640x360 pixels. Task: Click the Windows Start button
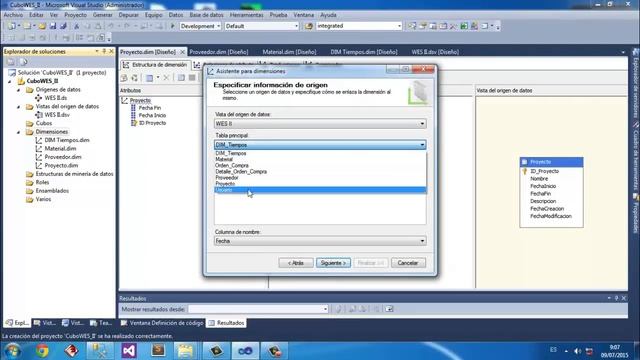pyautogui.click(x=12, y=351)
